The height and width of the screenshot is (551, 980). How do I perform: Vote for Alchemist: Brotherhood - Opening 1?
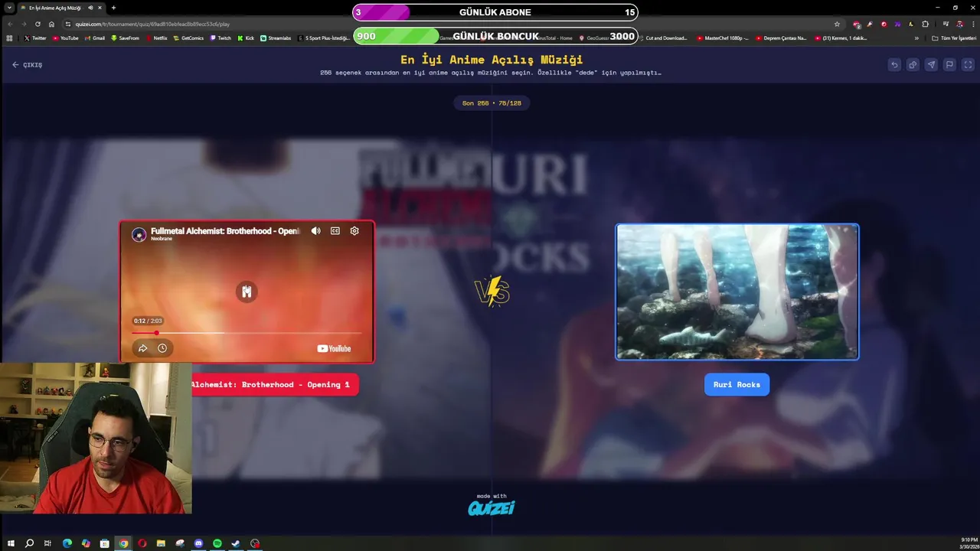274,385
